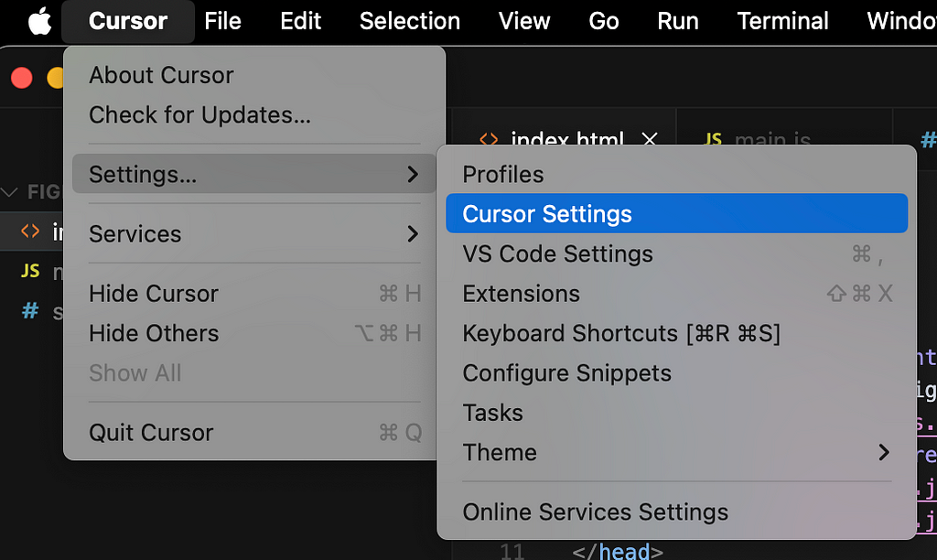Open the Apple logo menu
Image resolution: width=937 pixels, height=560 pixels.
39,22
